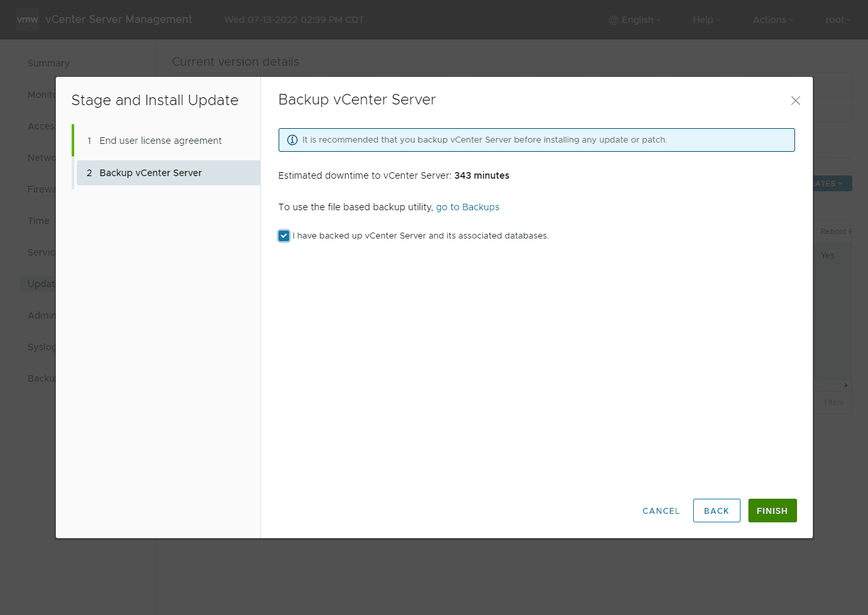This screenshot has width=868, height=615.
Task: Click the table scroll right arrow
Action: pos(846,386)
